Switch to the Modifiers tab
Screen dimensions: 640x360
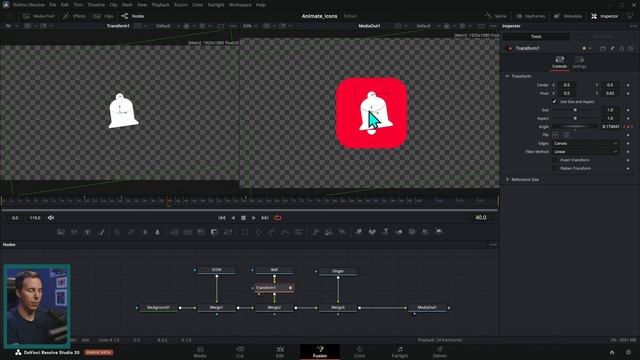click(x=602, y=37)
